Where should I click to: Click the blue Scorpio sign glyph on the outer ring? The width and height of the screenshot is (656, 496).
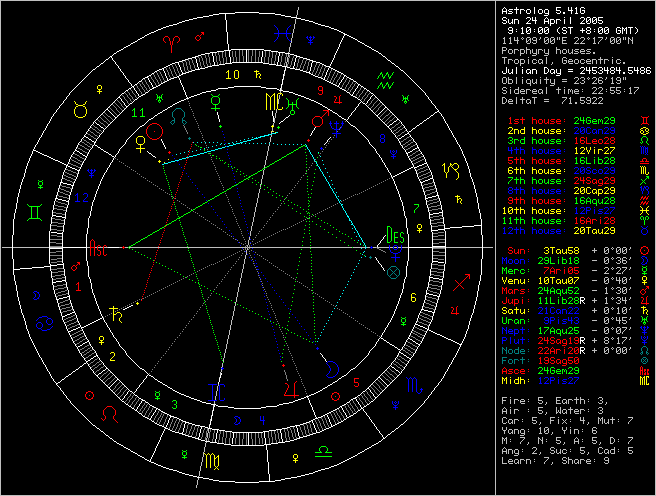coord(412,385)
